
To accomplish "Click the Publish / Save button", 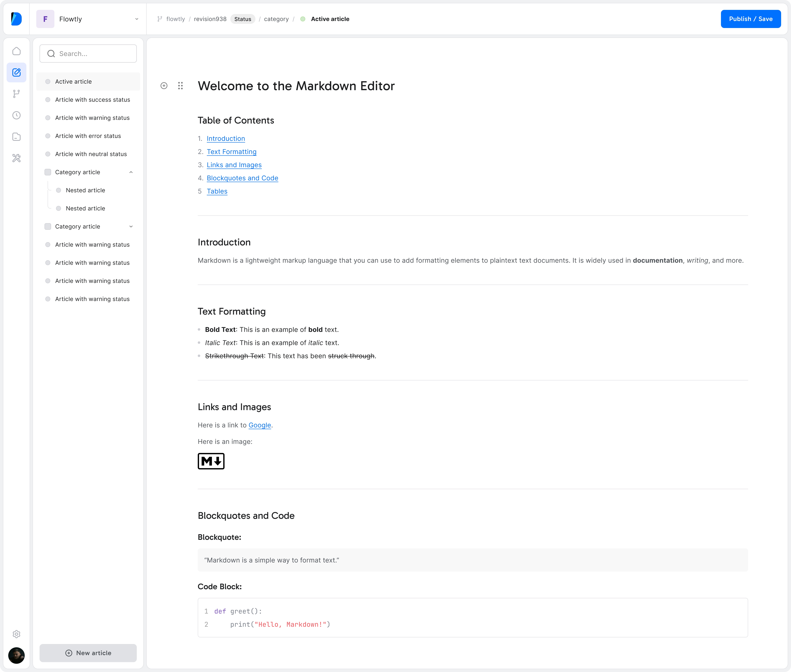I will (x=750, y=19).
